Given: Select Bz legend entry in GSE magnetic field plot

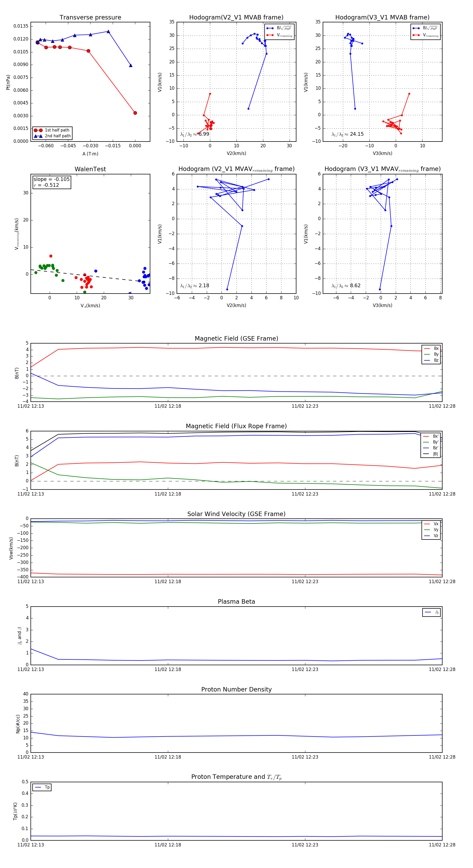Looking at the screenshot, I should click(431, 360).
